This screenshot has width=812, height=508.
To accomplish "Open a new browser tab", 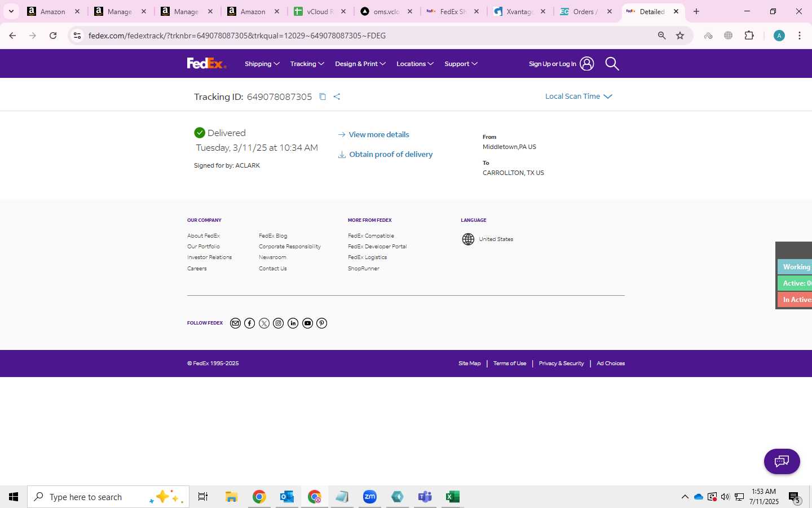I will coord(696,11).
